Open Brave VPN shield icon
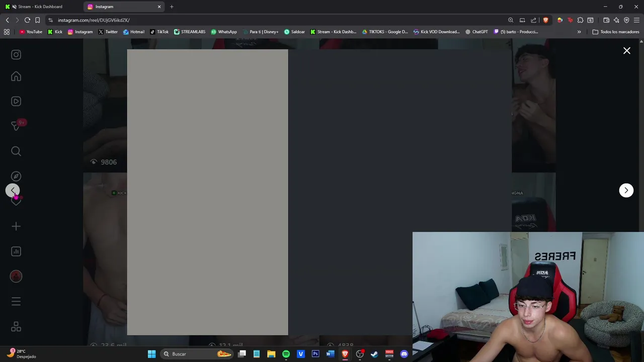This screenshot has width=644, height=362. point(626,20)
